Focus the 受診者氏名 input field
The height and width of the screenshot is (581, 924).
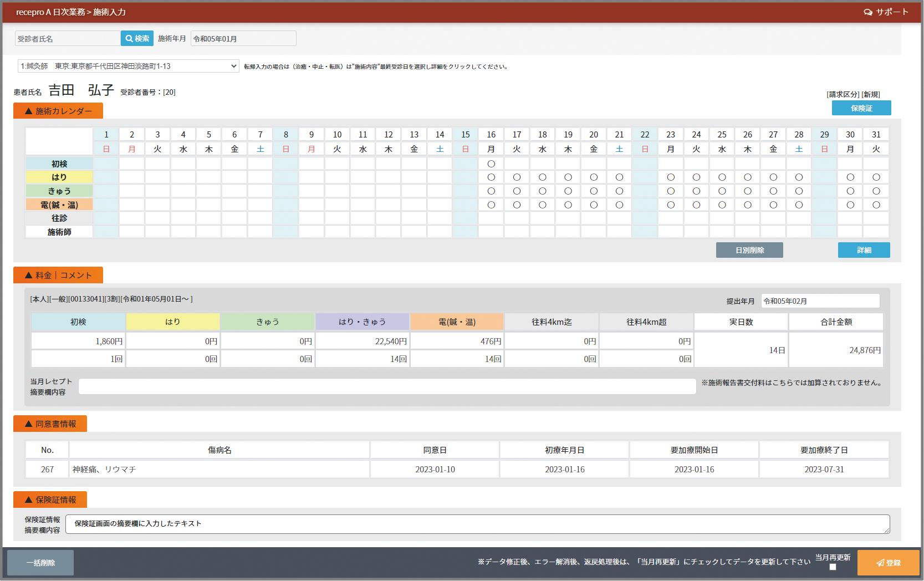68,38
